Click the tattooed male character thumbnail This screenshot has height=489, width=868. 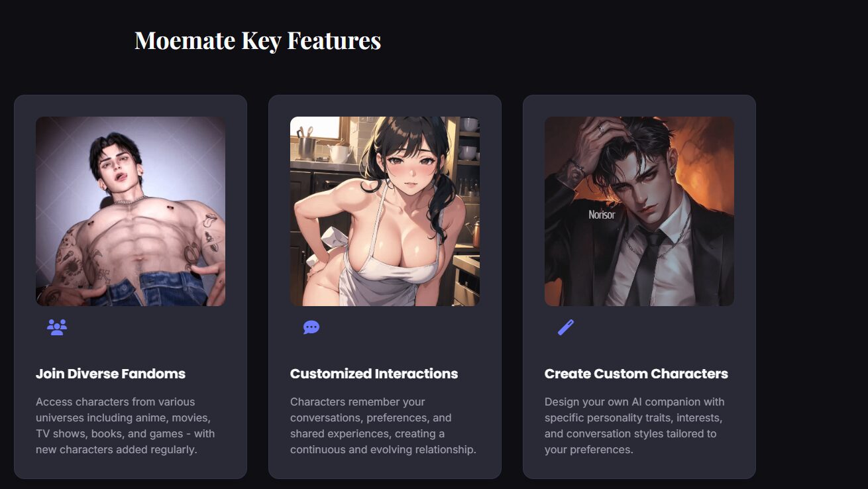(131, 211)
